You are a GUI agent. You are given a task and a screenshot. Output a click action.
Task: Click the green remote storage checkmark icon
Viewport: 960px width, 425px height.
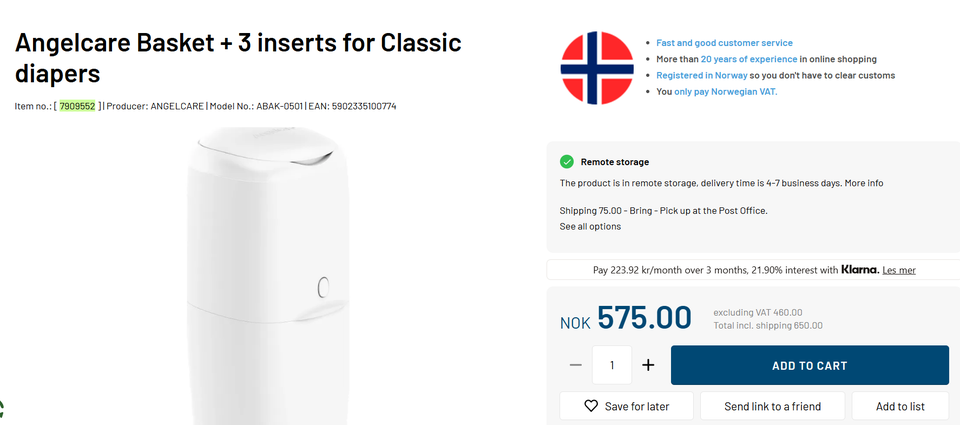tap(567, 162)
